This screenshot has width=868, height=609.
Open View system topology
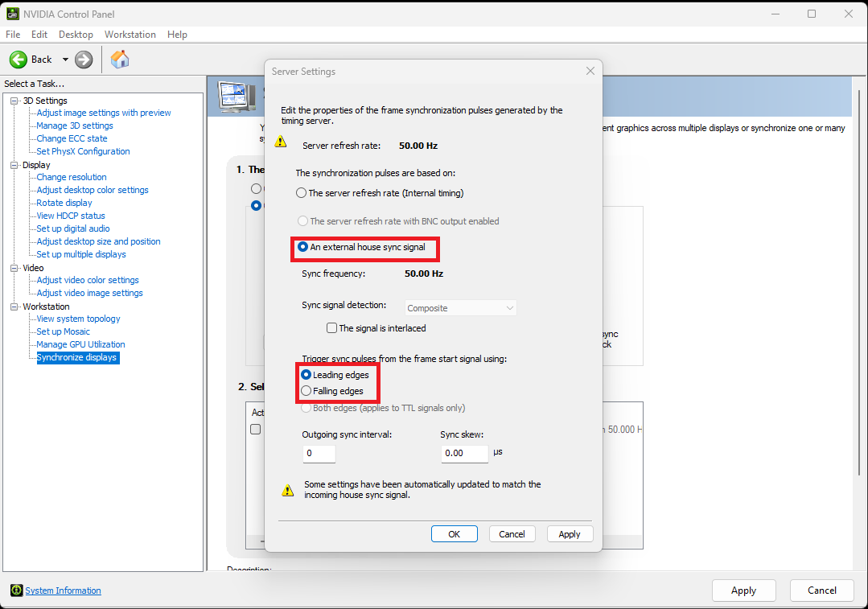[x=78, y=319]
